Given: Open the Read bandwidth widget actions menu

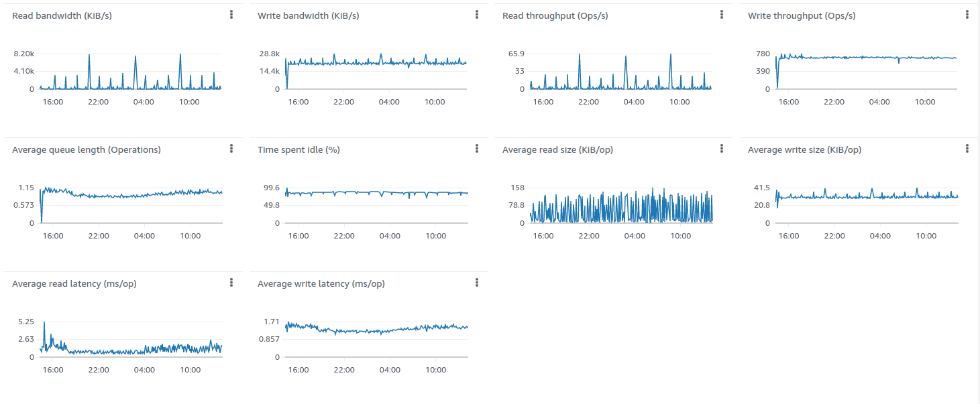Looking at the screenshot, I should [x=231, y=15].
